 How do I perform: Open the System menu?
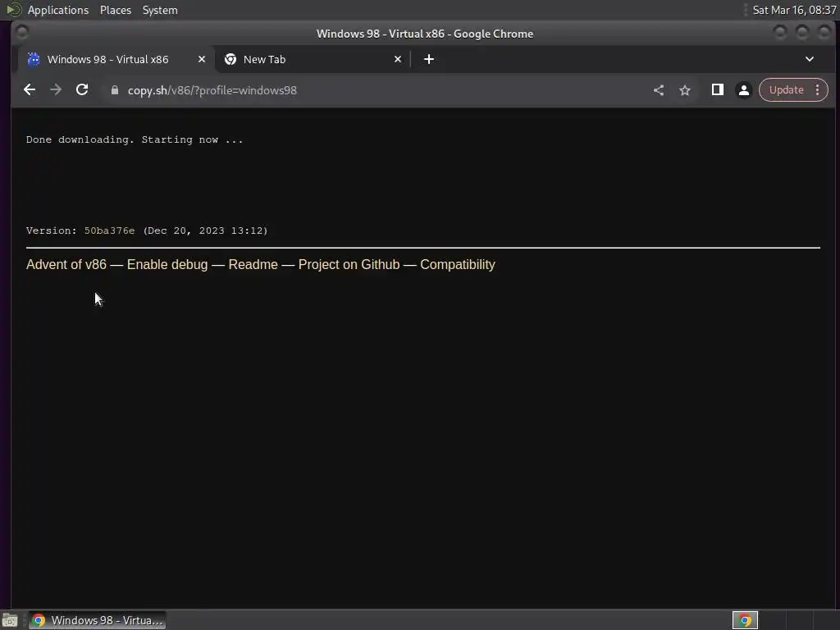160,10
